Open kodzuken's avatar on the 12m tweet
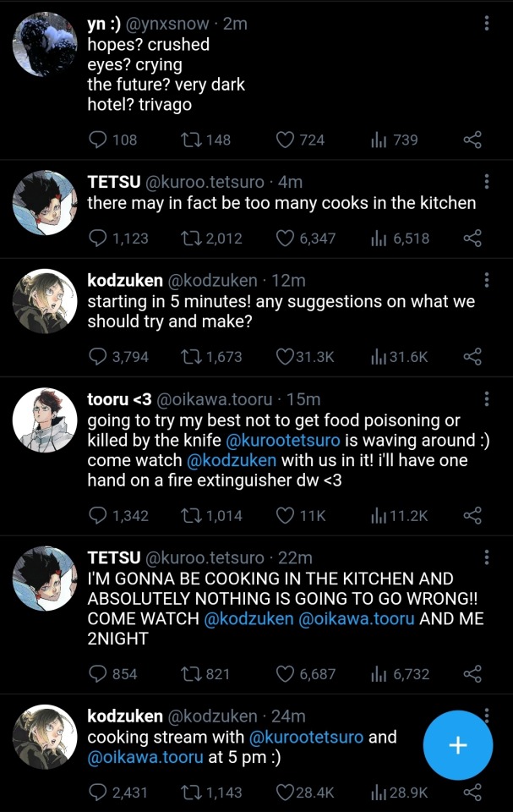Viewport: 513px width, 812px height. [x=46, y=303]
